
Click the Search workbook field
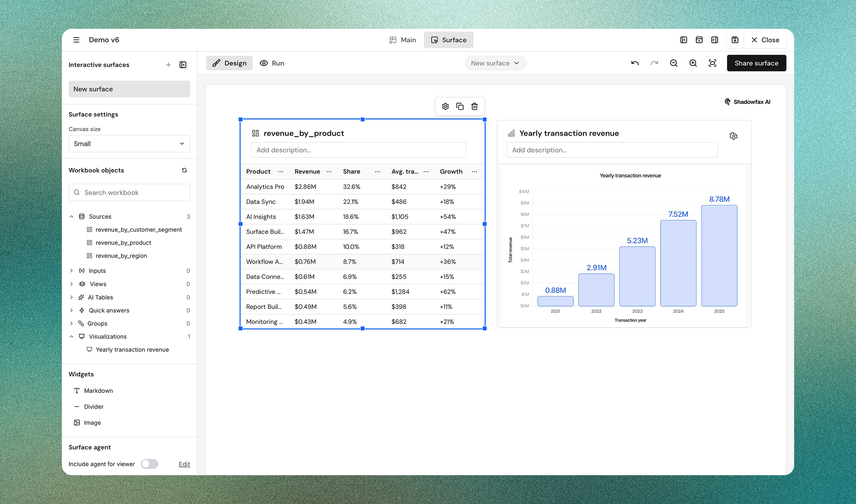pyautogui.click(x=129, y=192)
